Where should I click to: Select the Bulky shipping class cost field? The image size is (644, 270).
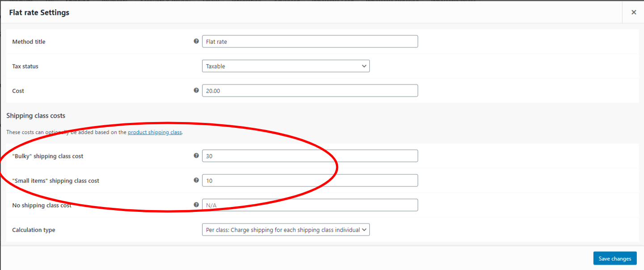tap(310, 156)
